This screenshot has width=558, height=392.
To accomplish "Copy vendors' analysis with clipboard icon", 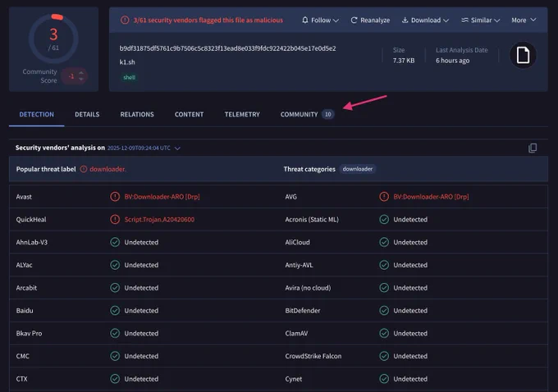I will tap(533, 148).
